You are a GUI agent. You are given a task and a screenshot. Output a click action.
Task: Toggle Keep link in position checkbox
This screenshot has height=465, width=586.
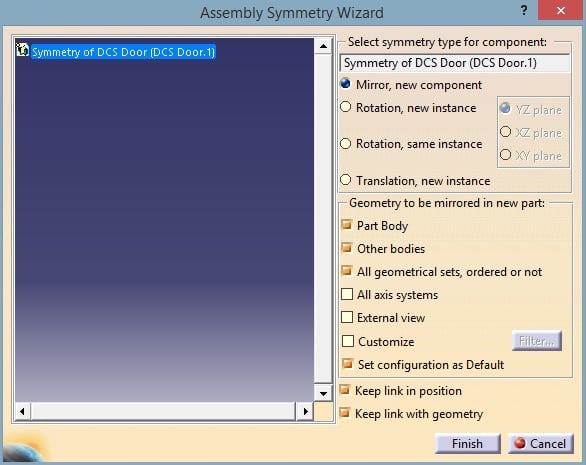point(345,390)
